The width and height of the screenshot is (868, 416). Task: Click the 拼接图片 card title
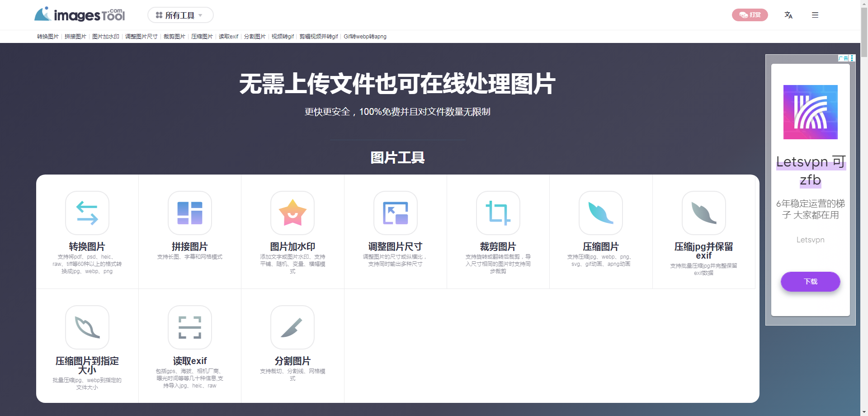190,246
